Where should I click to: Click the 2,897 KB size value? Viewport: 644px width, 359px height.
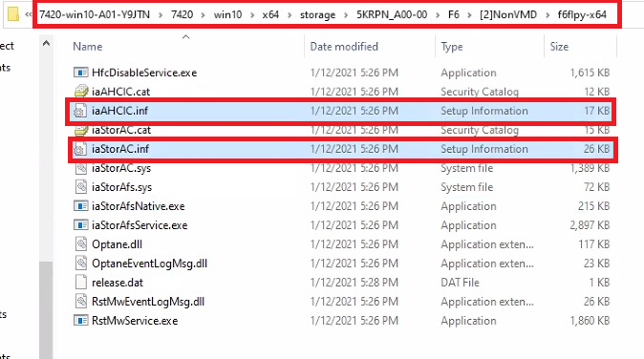tap(590, 225)
